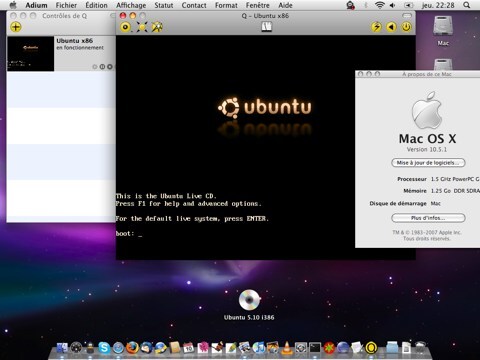The height and width of the screenshot is (360, 480).
Task: Click the Version 10.5.1 text
Action: pos(427,149)
